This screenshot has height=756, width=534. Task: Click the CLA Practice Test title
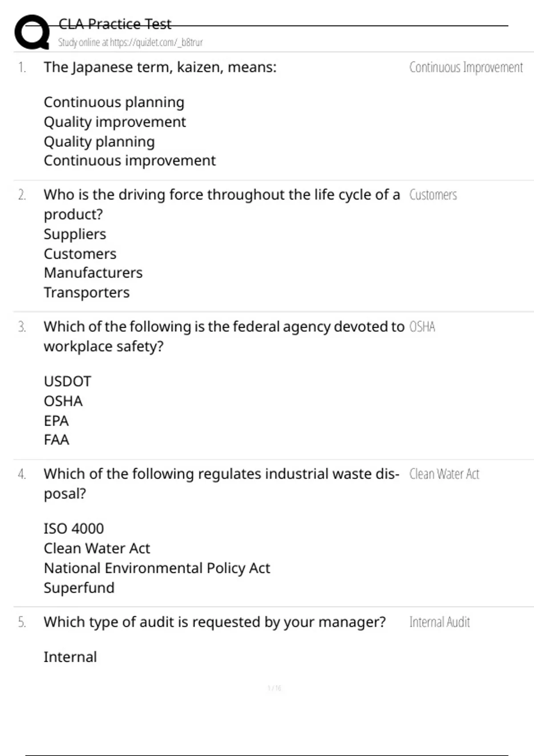click(x=115, y=24)
